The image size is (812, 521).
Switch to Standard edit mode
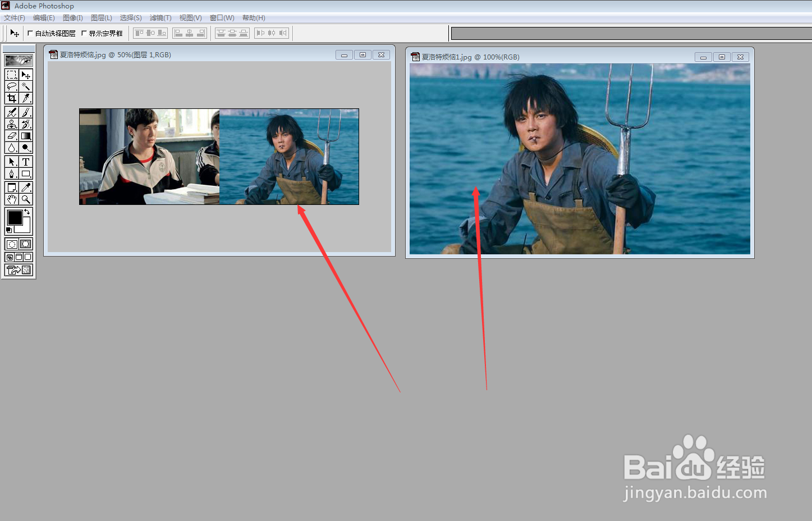pos(12,244)
